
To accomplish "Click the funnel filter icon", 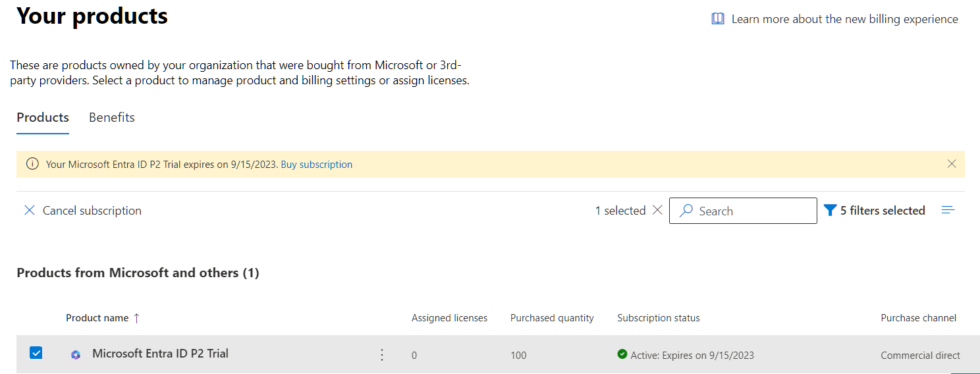I will [x=830, y=211].
